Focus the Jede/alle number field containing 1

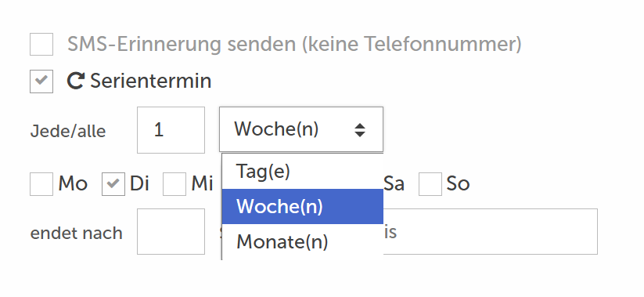click(171, 130)
